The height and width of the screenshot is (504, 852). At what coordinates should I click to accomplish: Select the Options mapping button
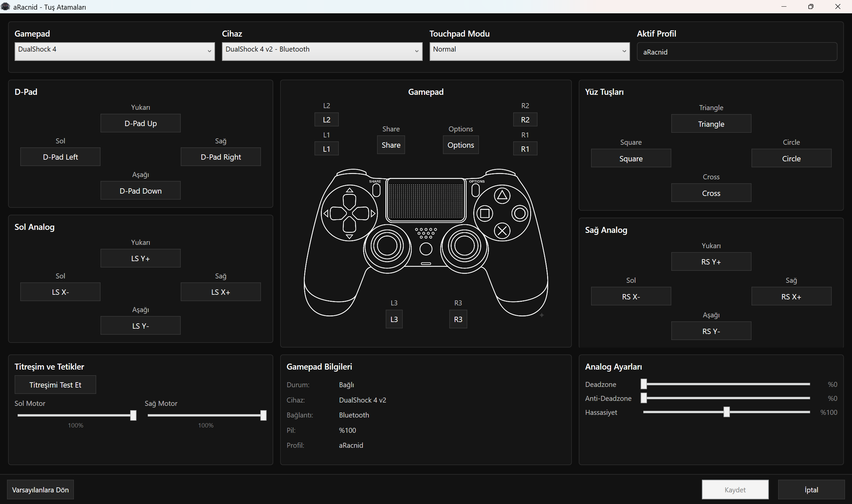[x=461, y=145]
